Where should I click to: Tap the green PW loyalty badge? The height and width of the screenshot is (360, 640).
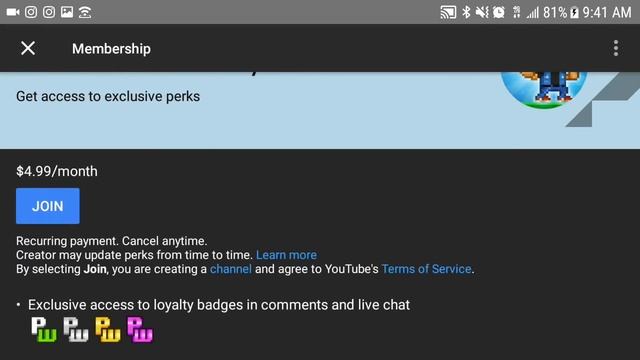click(x=44, y=329)
